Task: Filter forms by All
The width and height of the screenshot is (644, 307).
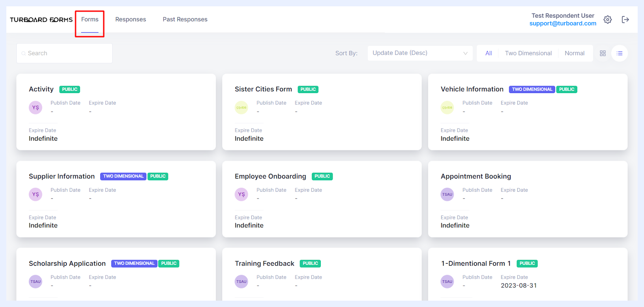Action: pos(489,53)
